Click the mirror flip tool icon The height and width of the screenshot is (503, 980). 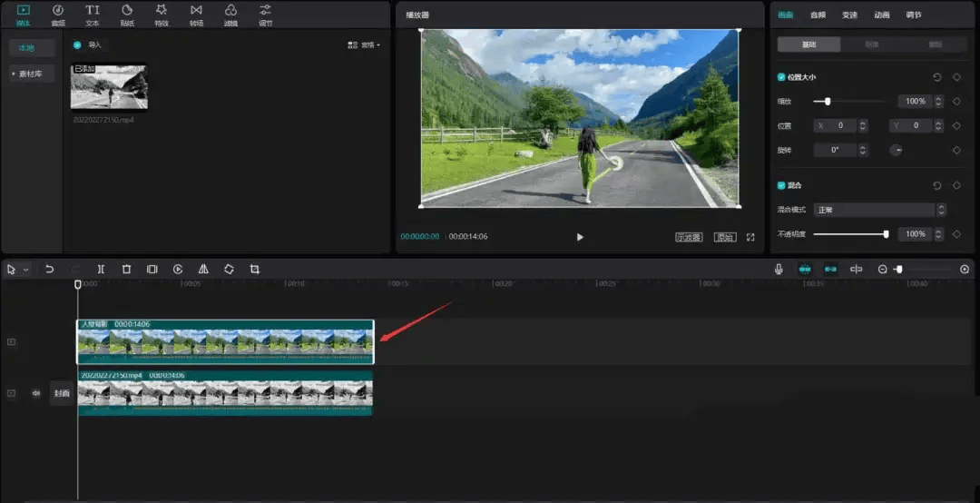point(203,269)
